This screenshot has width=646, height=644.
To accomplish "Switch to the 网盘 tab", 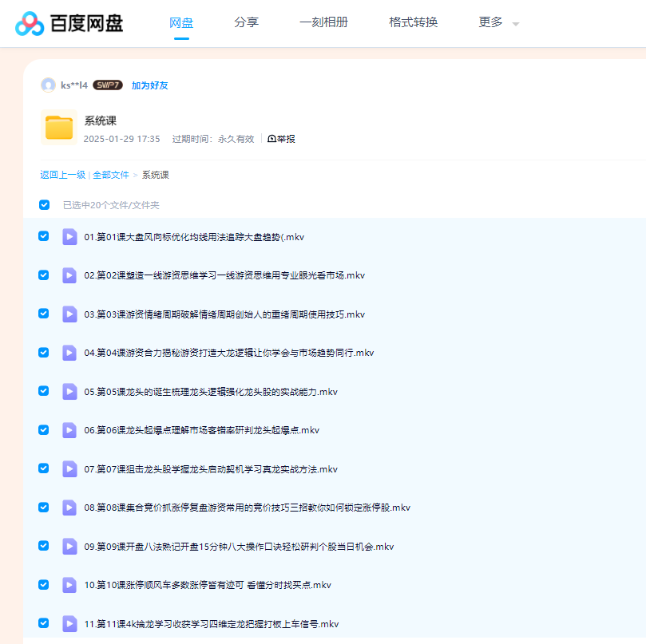I will [x=181, y=22].
